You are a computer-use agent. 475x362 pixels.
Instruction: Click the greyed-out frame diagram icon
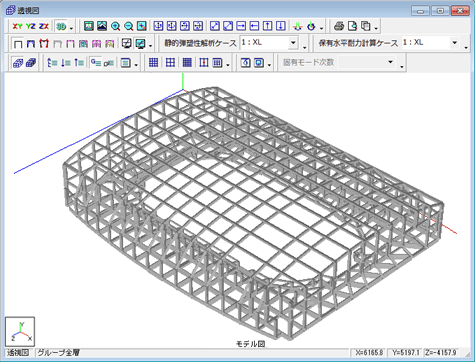tap(57, 44)
